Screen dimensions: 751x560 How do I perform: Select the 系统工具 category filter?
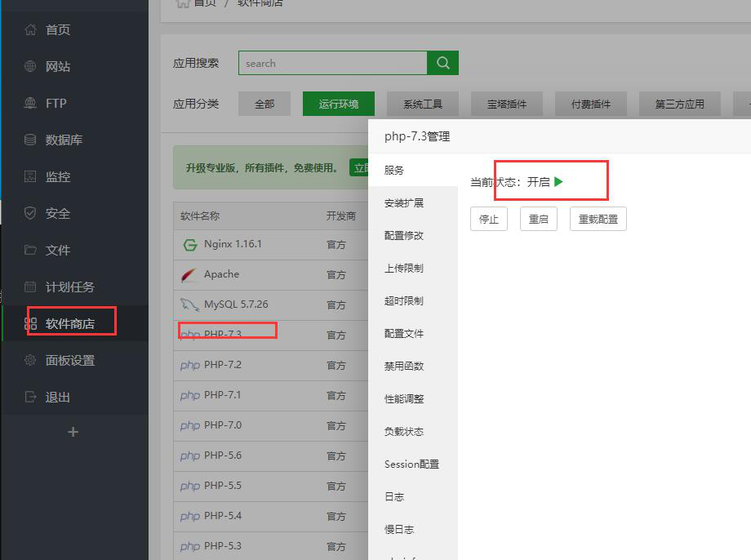coord(423,104)
